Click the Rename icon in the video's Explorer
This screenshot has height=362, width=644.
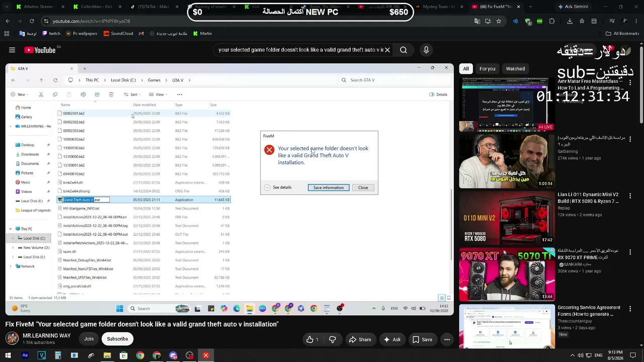[83, 95]
